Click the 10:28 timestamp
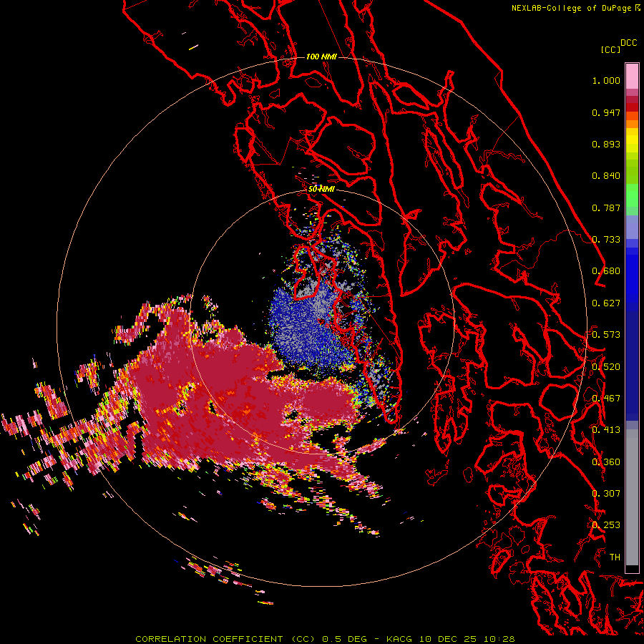The height and width of the screenshot is (644, 644). (499, 639)
